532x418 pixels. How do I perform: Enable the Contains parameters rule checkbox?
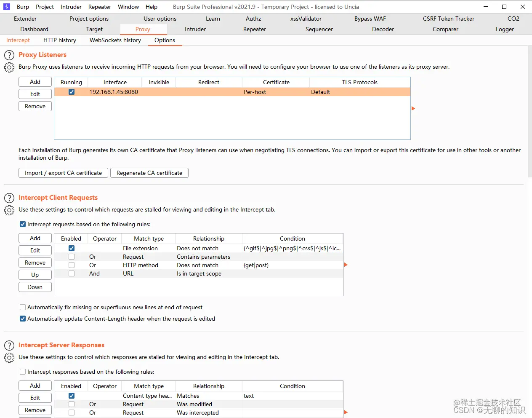tap(72, 257)
